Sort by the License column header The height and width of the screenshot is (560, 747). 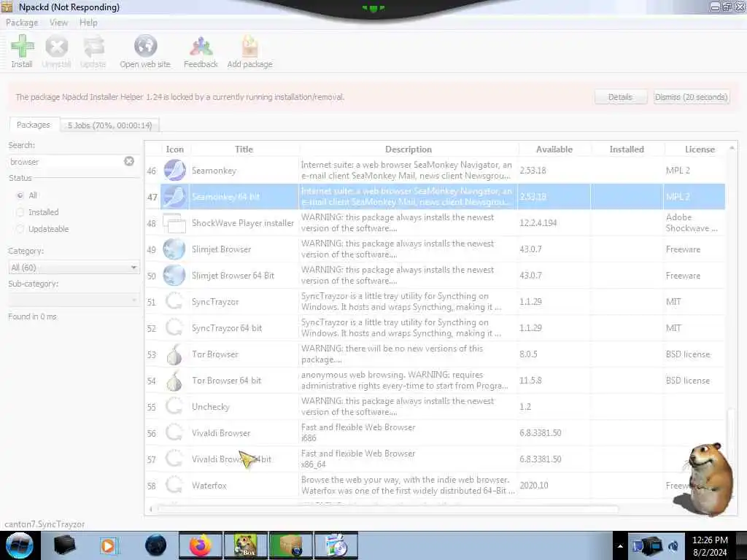(700, 149)
